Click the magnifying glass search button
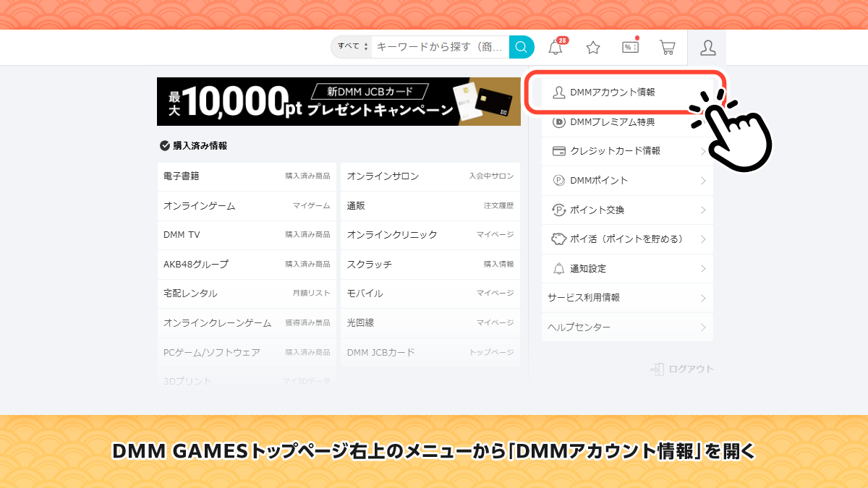Viewport: 868px width, 488px height. click(521, 47)
